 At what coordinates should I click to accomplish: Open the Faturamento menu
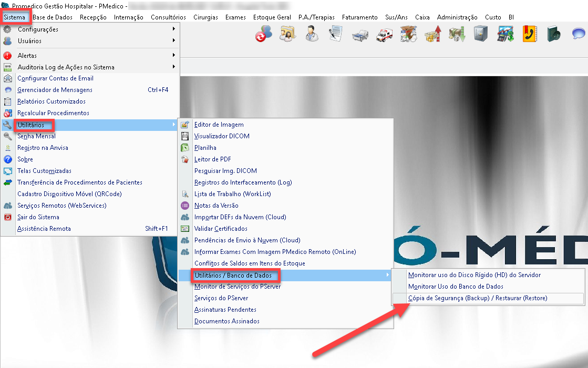click(x=359, y=17)
